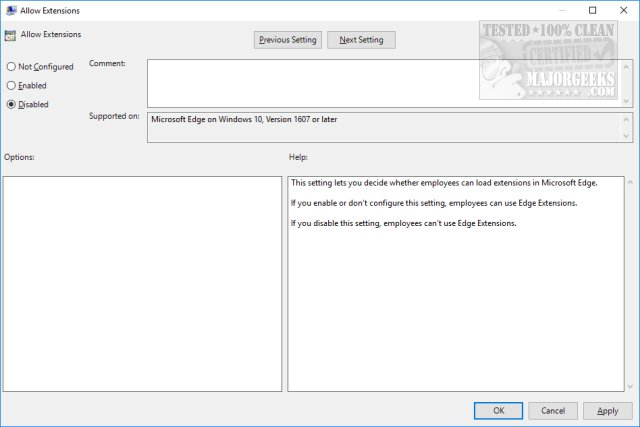
Task: Click Help pane scroll down arrow
Action: (x=630, y=386)
